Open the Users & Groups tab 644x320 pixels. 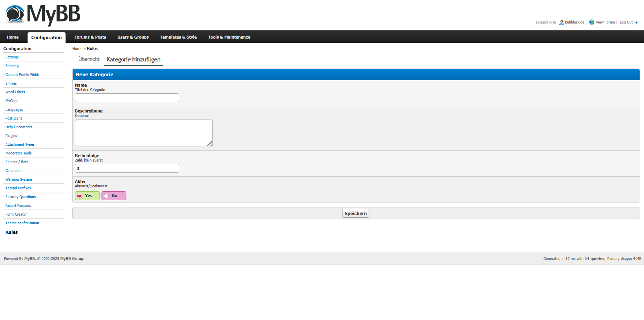[x=133, y=37]
